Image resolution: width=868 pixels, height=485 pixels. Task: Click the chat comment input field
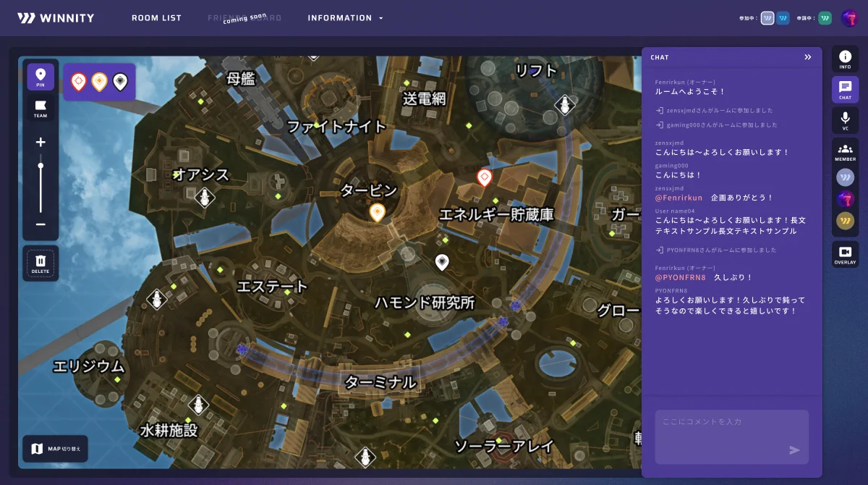click(x=732, y=436)
